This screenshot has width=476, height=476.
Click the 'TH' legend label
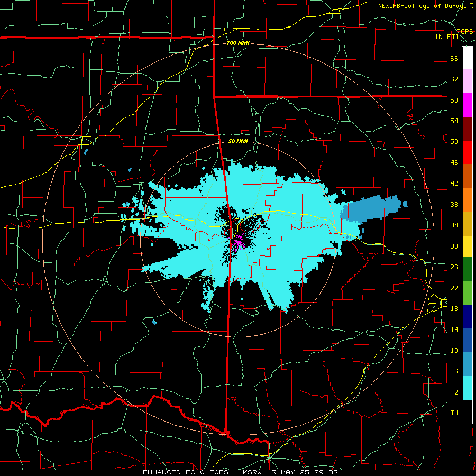[454, 413]
